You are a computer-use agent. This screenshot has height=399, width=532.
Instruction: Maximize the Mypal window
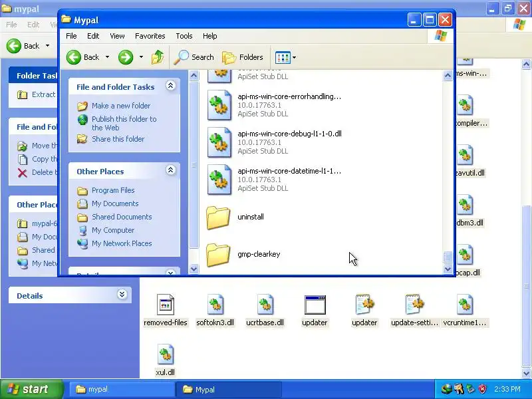[430, 20]
